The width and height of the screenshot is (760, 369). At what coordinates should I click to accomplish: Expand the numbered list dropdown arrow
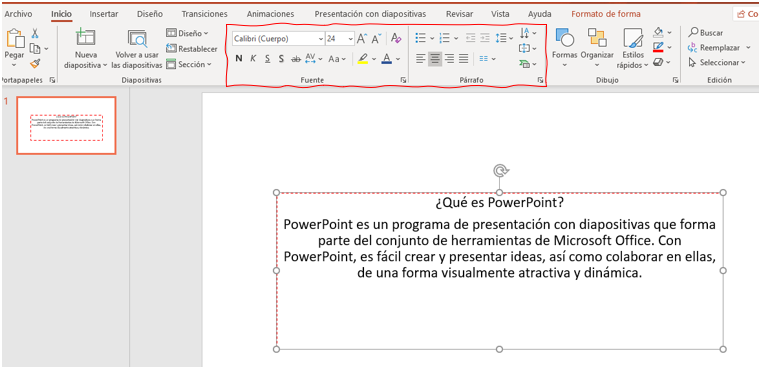pyautogui.click(x=456, y=38)
